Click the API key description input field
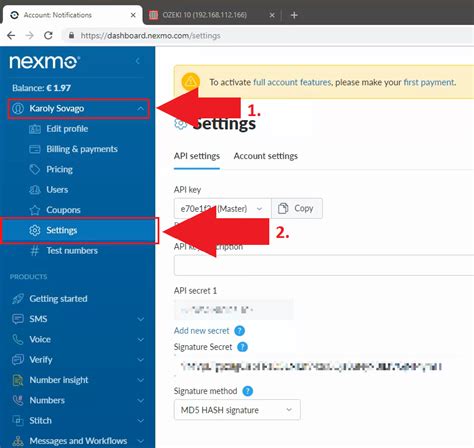Screen dimensions: 474x448 pos(324,265)
